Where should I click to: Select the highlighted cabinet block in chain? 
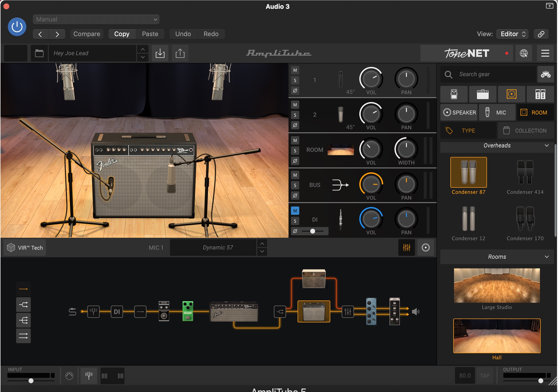[314, 311]
